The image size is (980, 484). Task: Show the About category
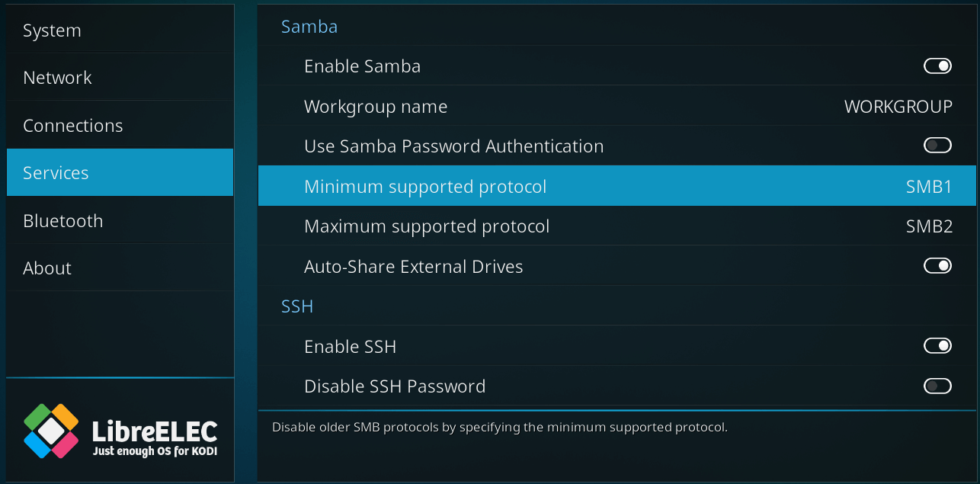[x=47, y=268]
